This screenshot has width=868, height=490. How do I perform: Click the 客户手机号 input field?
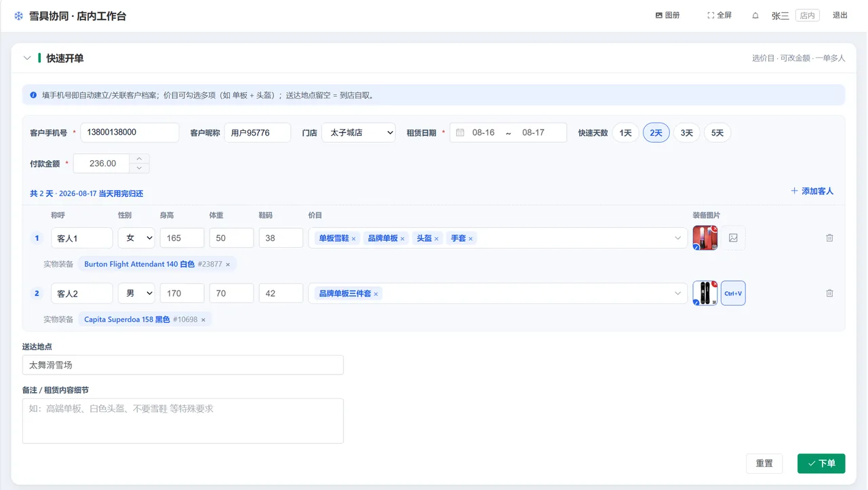point(130,132)
